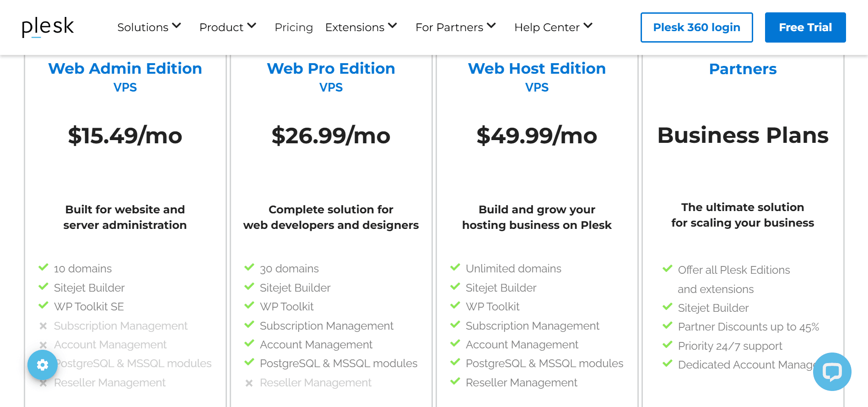This screenshot has width=868, height=407.
Task: Open the For Partners menu
Action: coord(455,27)
